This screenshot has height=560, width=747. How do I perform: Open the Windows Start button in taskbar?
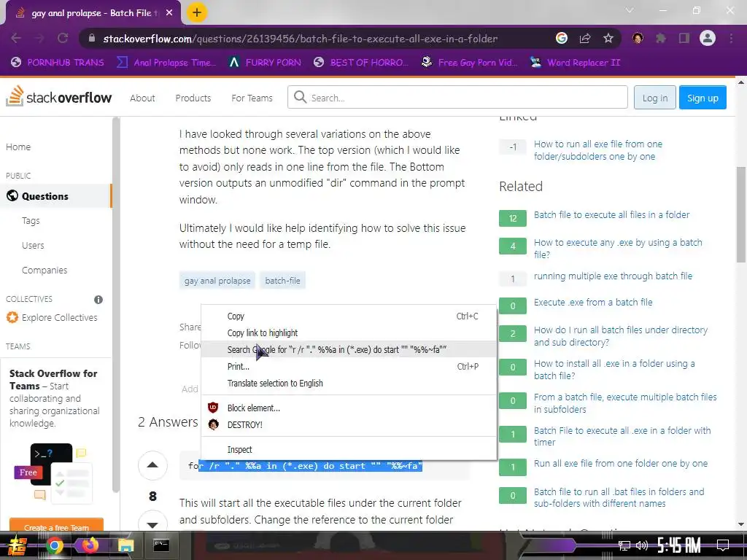coord(18,545)
